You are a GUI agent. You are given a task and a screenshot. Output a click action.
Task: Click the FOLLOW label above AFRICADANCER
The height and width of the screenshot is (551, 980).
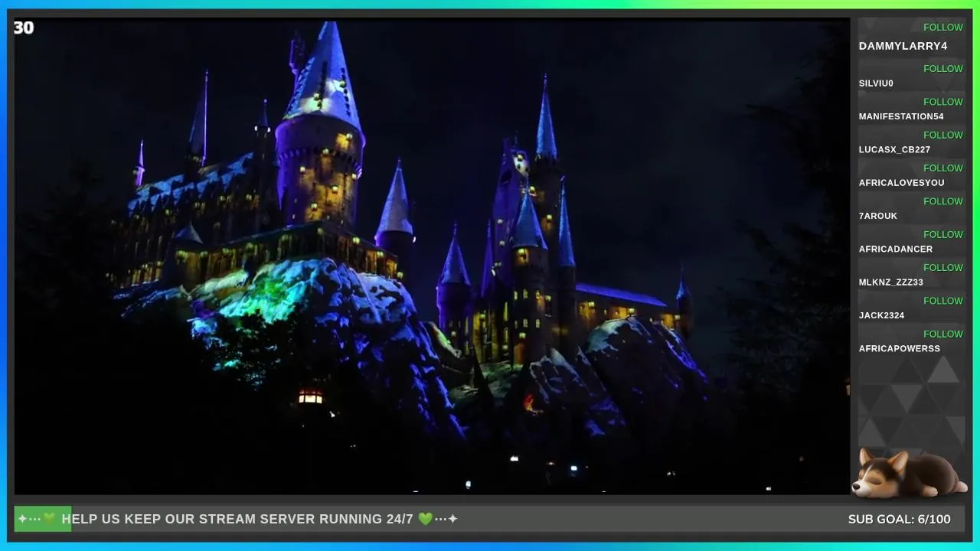(943, 235)
